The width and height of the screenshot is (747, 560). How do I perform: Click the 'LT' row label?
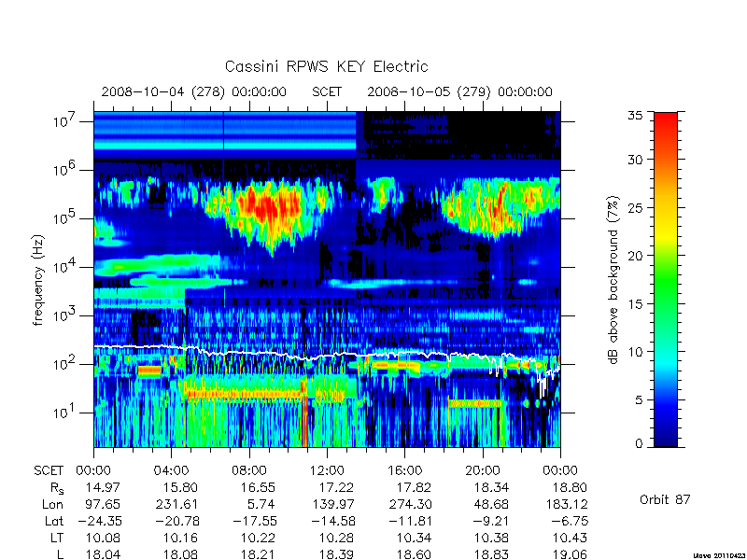pyautogui.click(x=56, y=538)
